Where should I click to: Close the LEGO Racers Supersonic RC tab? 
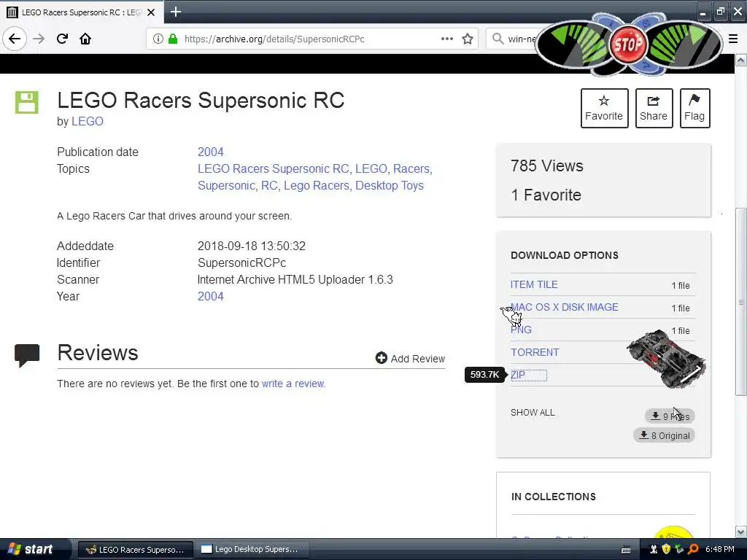[151, 12]
